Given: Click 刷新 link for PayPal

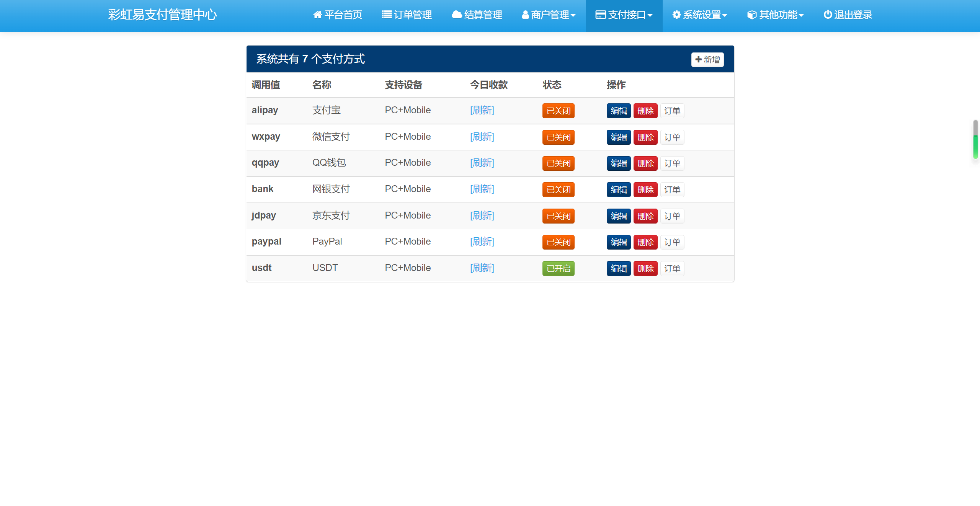Looking at the screenshot, I should tap(482, 241).
